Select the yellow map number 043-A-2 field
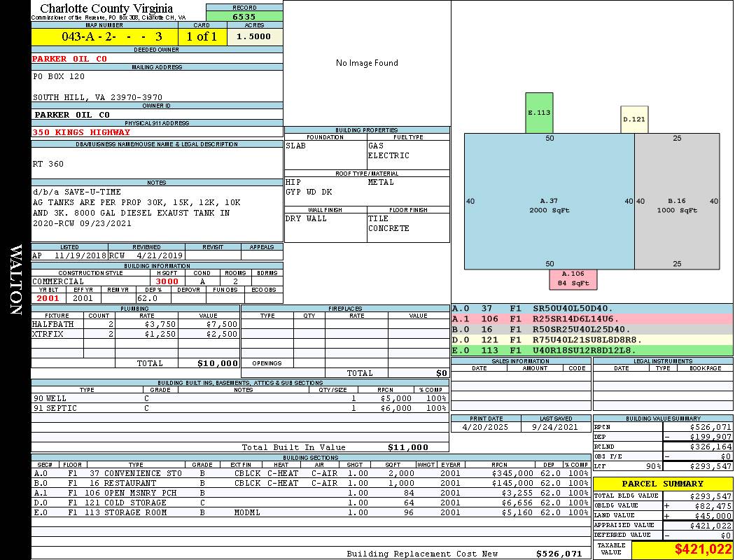This screenshot has width=735, height=560. coord(104,36)
